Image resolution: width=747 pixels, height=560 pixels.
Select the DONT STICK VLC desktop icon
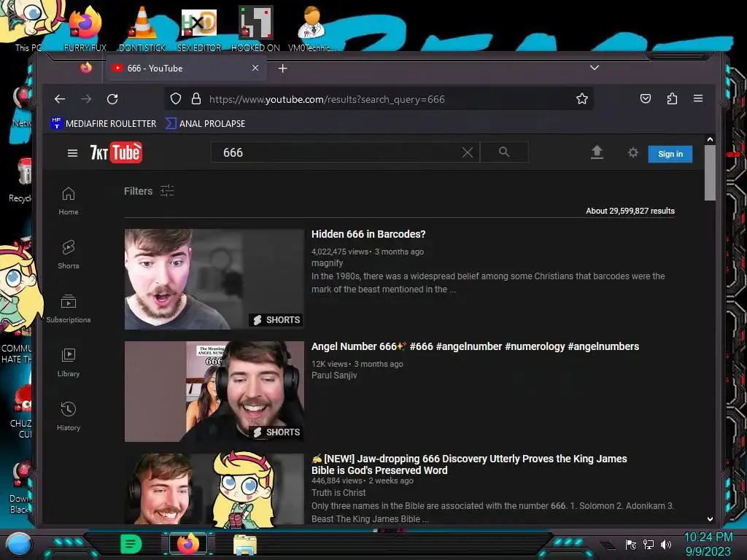(142, 28)
